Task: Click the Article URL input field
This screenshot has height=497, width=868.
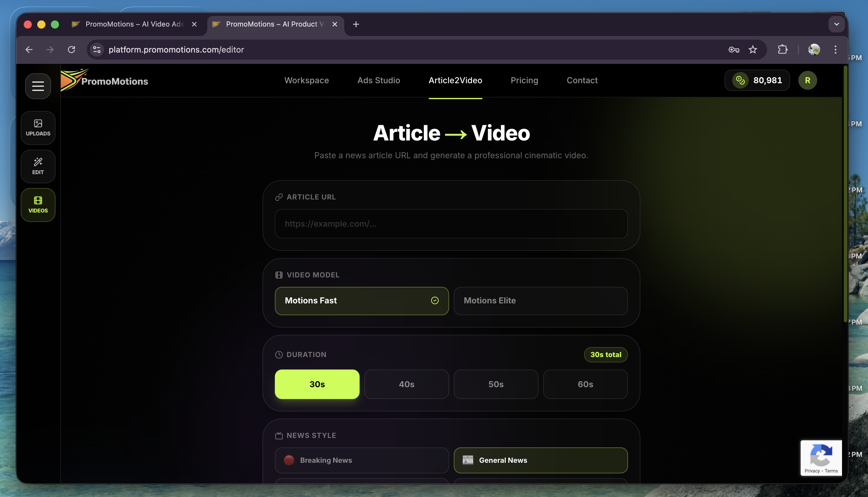Action: click(x=451, y=224)
